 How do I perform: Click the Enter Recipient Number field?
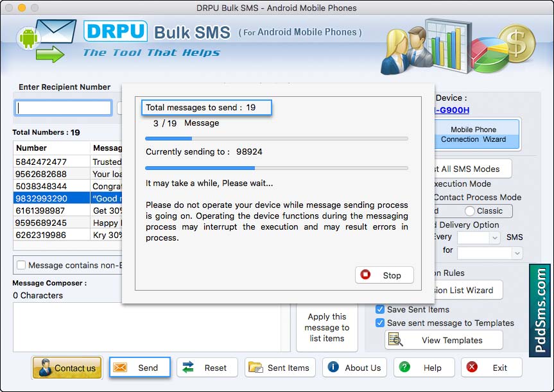click(64, 108)
